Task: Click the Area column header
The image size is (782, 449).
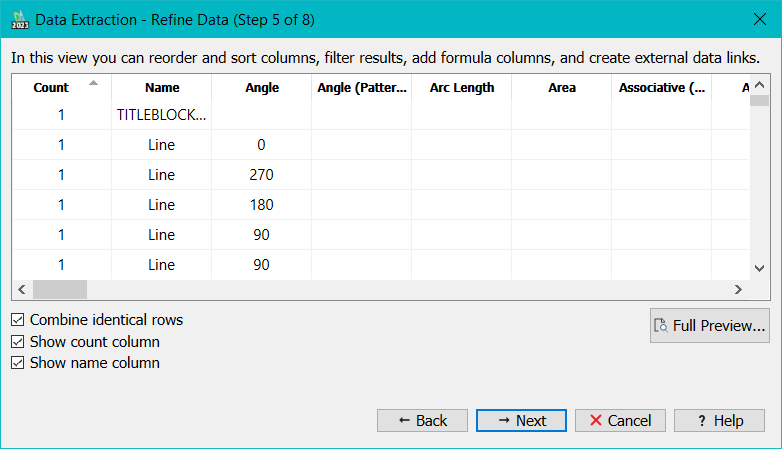Action: tap(562, 88)
